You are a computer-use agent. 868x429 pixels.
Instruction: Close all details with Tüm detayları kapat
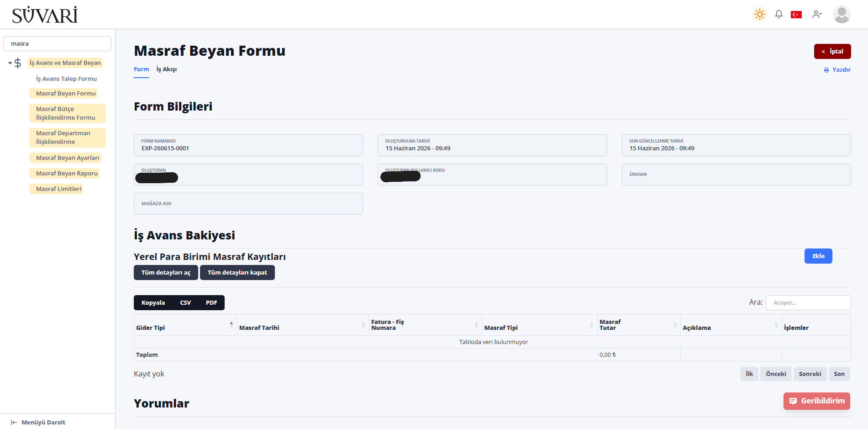pos(237,273)
